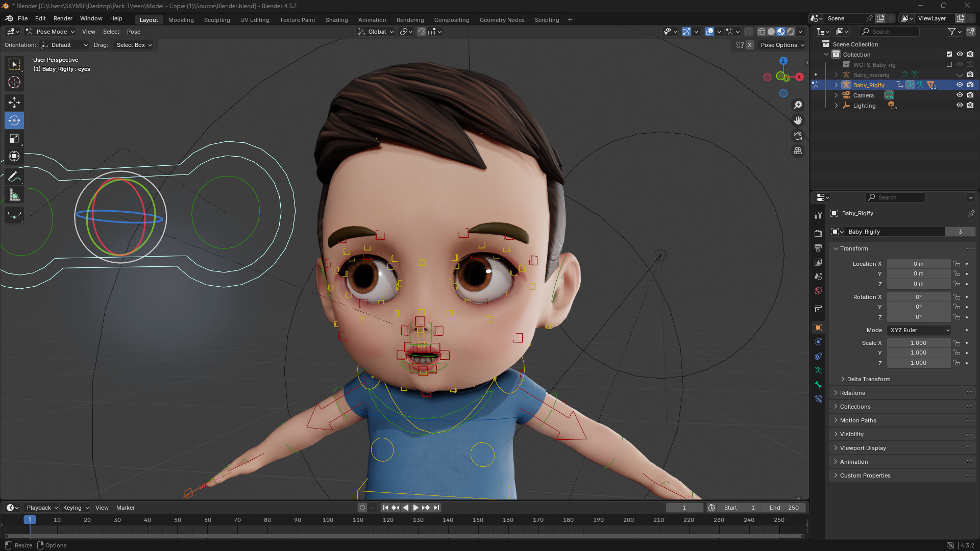Switch to rendered viewport shading
Viewport: 980px width, 551px height.
tap(791, 32)
